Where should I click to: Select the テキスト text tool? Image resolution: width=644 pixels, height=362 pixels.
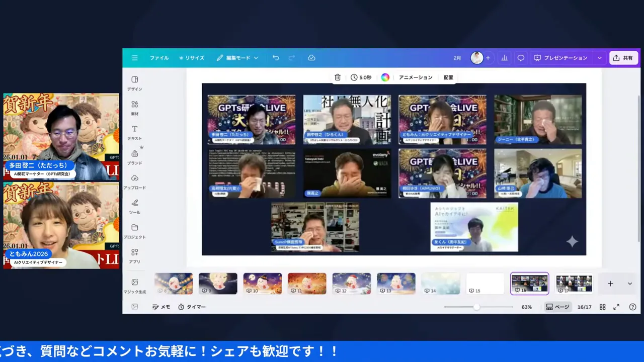[134, 132]
